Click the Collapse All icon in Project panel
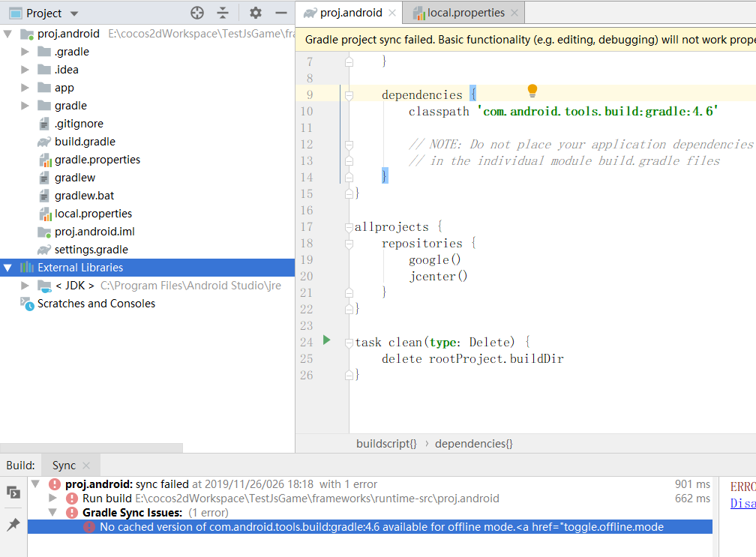Image resolution: width=756 pixels, height=557 pixels. (x=222, y=13)
